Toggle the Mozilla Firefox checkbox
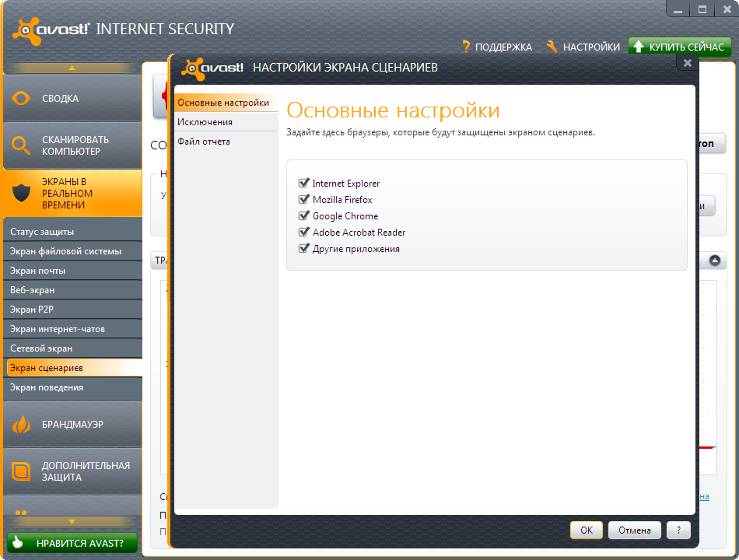739x560 pixels. (x=304, y=199)
